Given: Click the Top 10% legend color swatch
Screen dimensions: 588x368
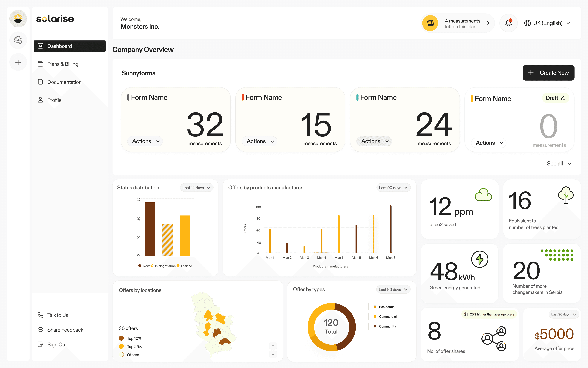Looking at the screenshot, I should pyautogui.click(x=121, y=338).
